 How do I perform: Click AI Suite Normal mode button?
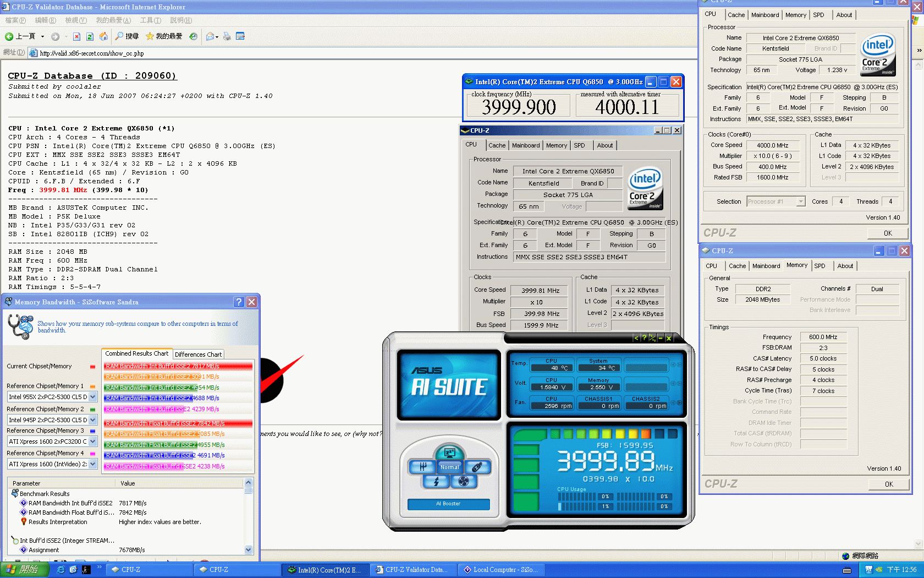coord(449,467)
